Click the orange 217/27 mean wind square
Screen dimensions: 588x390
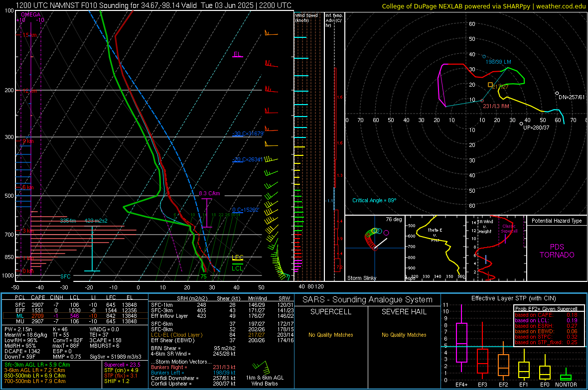click(x=490, y=85)
